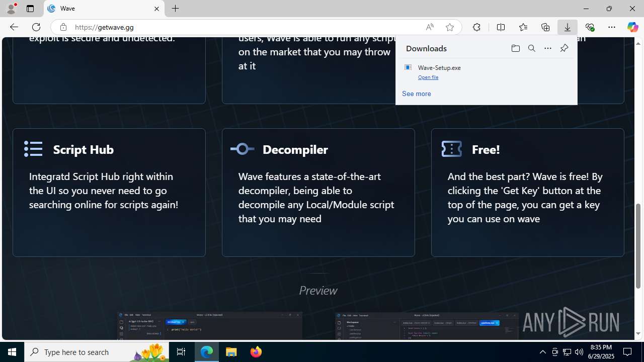The width and height of the screenshot is (644, 362).
Task: Open Copilot sidebar icon
Action: 632,27
